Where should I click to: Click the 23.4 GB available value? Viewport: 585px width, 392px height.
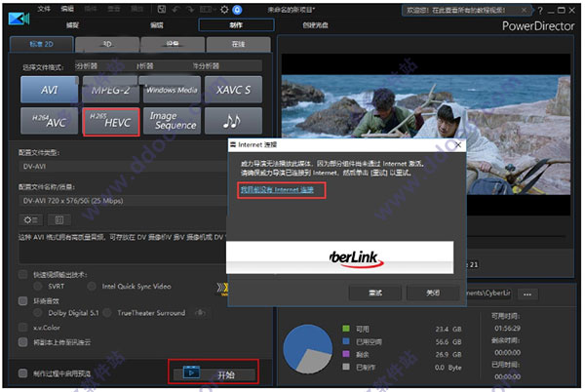coord(448,329)
